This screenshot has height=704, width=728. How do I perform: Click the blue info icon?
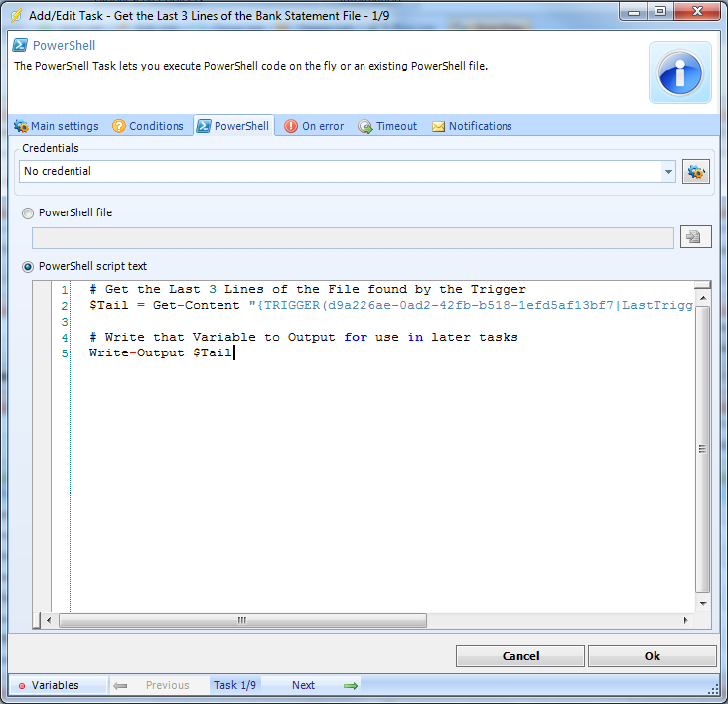[680, 72]
